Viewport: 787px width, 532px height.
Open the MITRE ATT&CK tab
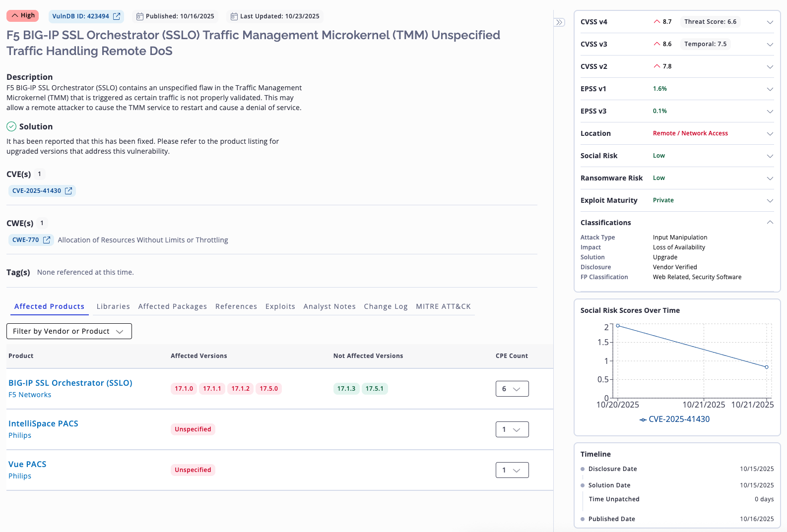point(443,306)
